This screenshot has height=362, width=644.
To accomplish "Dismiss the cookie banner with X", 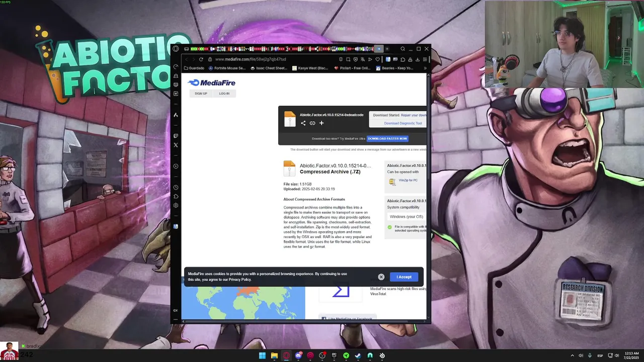I will coord(381,277).
